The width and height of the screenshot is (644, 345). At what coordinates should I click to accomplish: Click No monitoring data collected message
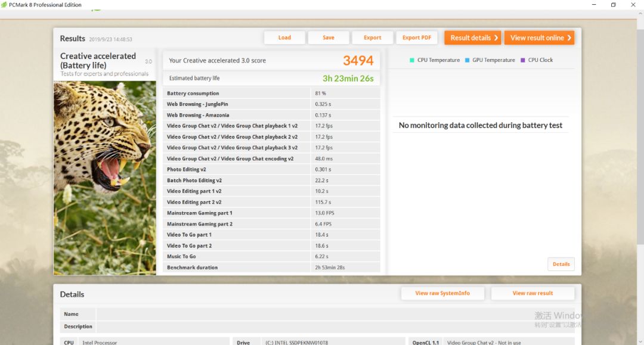[481, 126]
